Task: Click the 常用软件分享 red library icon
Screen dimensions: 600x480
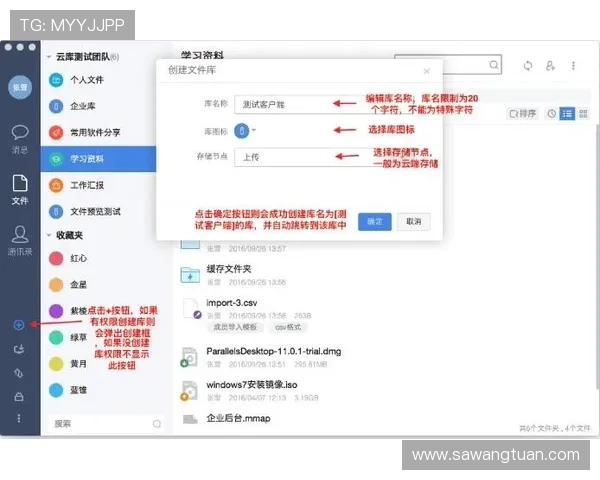Action: (56, 132)
